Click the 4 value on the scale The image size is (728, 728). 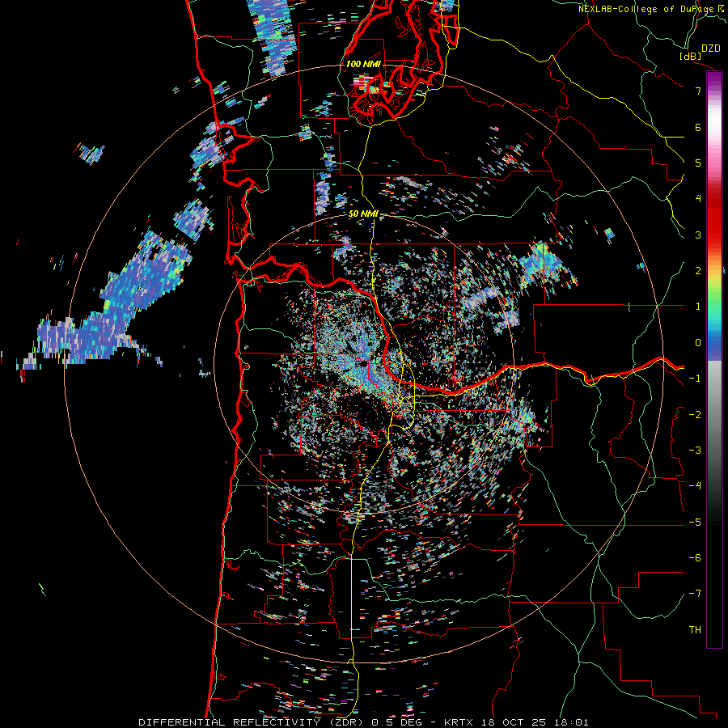[698, 199]
